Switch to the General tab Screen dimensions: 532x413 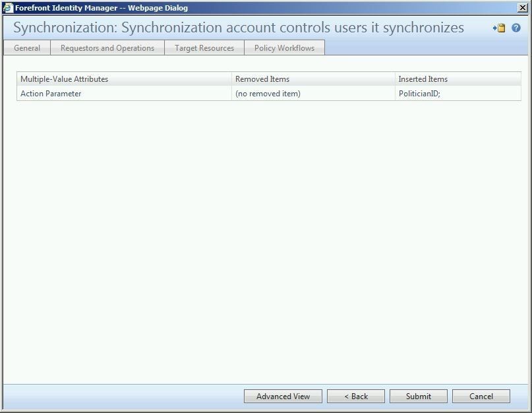click(27, 48)
